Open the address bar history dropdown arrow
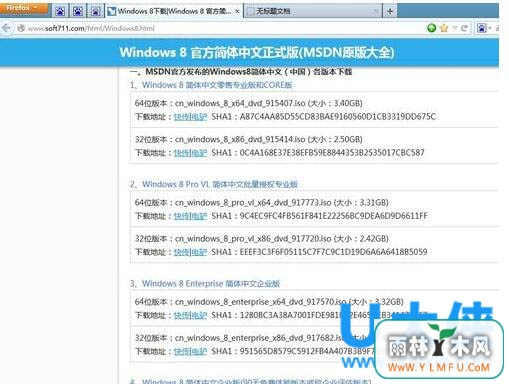 [x=454, y=28]
